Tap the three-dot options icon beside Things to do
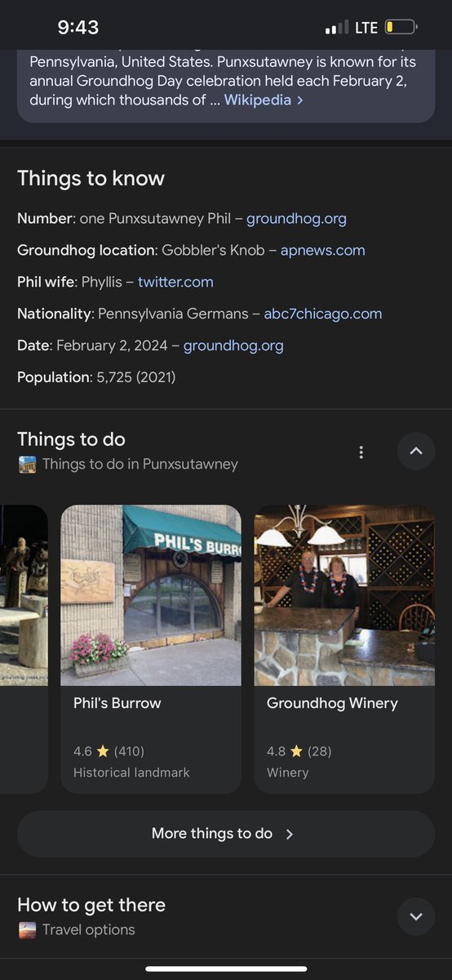Viewport: 452px width, 980px height. (x=361, y=452)
